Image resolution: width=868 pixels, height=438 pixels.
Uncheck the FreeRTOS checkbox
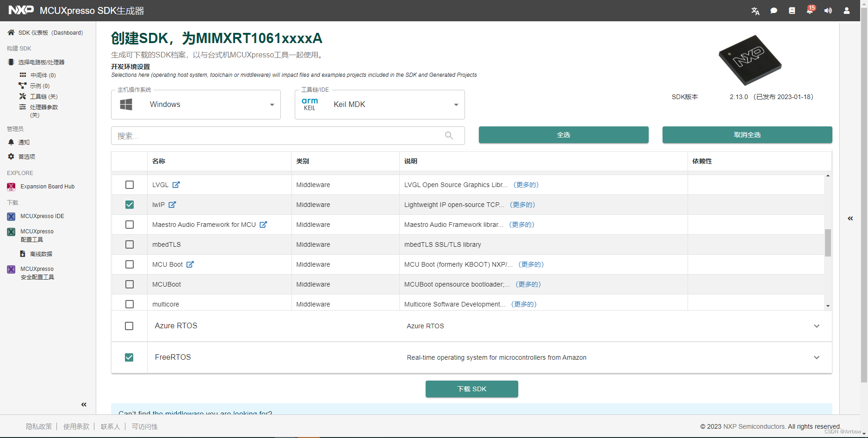129,357
